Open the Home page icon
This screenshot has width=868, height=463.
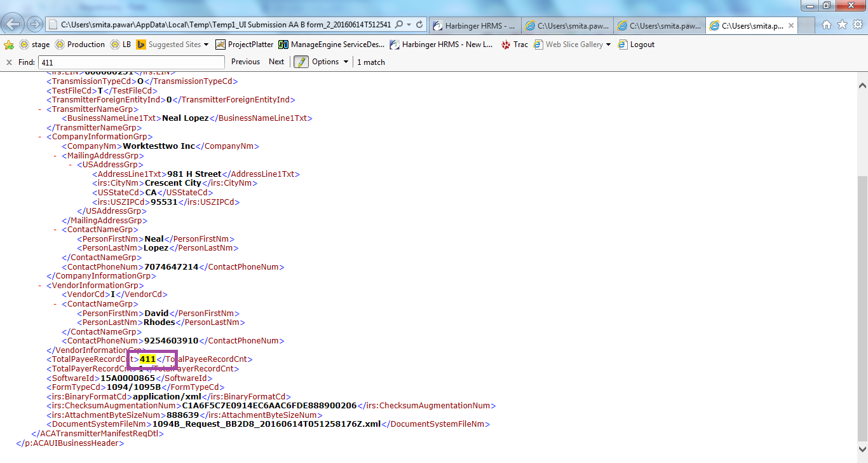tap(827, 25)
